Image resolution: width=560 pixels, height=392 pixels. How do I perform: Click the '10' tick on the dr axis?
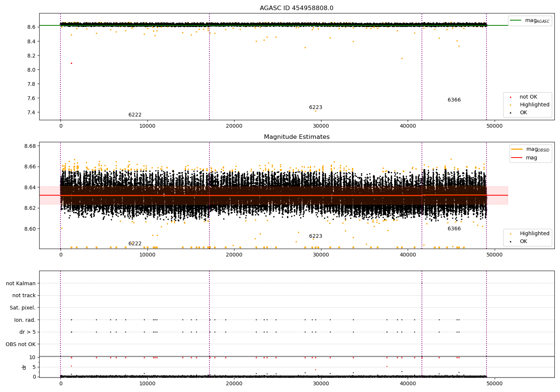tap(32, 357)
